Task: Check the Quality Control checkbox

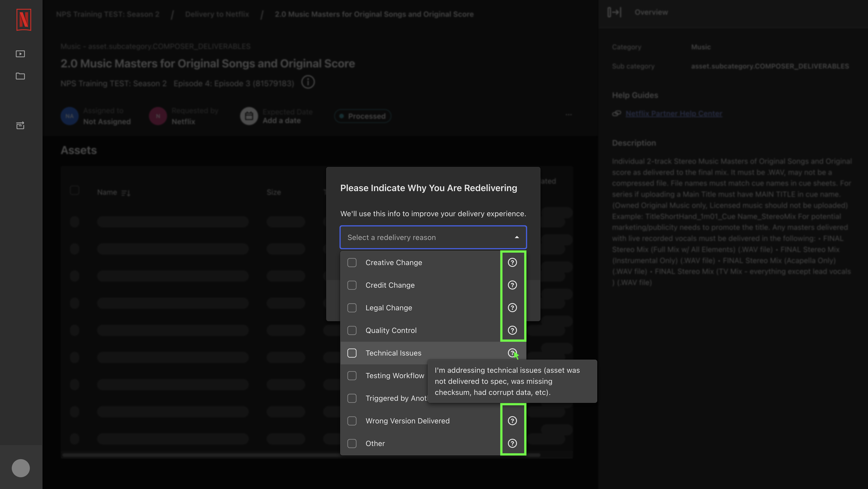Action: (352, 330)
